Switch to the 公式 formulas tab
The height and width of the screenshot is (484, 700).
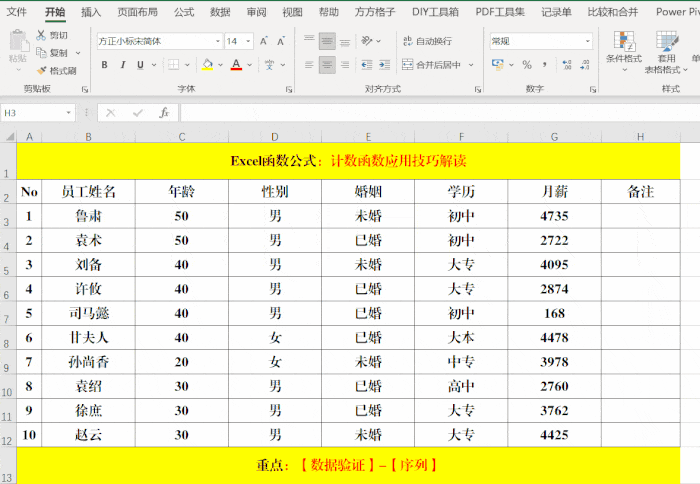pos(184,12)
